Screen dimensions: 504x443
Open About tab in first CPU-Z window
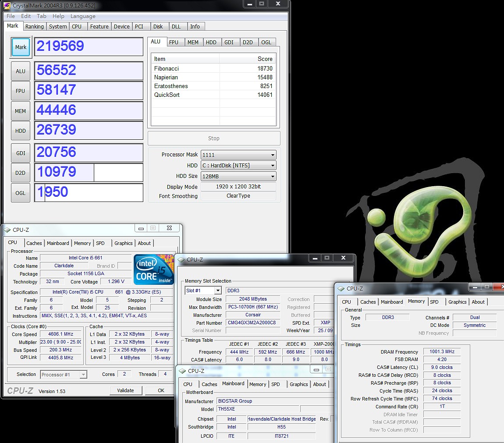pos(144,243)
